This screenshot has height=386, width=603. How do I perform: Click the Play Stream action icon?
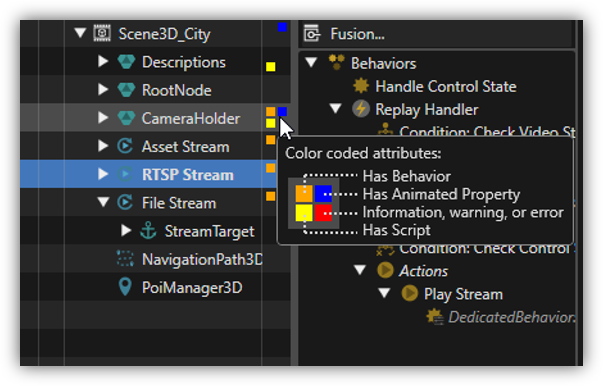pyautogui.click(x=410, y=293)
